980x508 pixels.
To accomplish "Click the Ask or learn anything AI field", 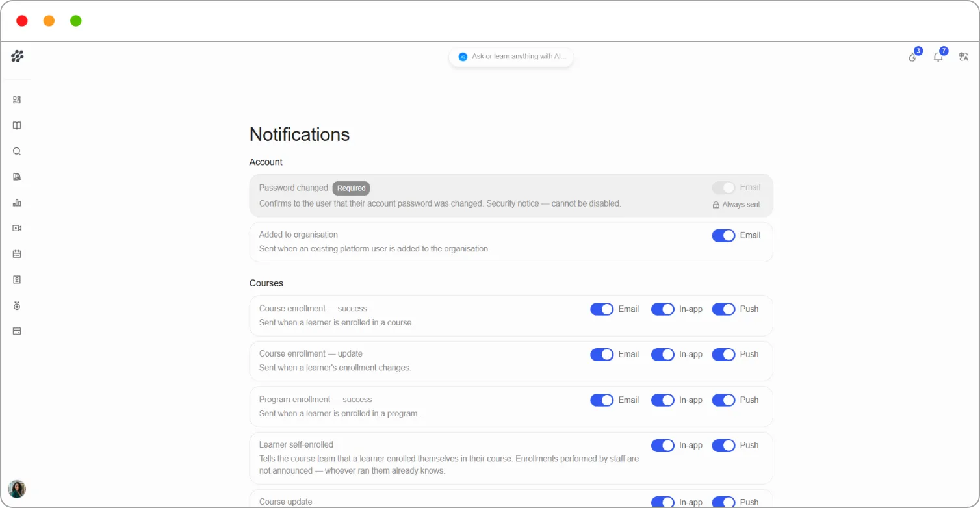I will pos(511,57).
